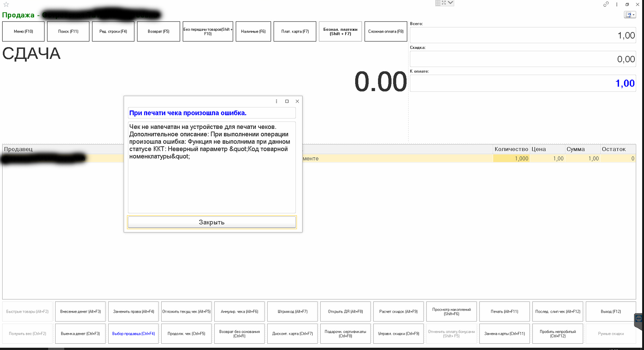Image resolution: width=644 pixels, height=350 pixels.
Task: Click Безнал. платежи (Shift+F7)
Action: click(340, 31)
